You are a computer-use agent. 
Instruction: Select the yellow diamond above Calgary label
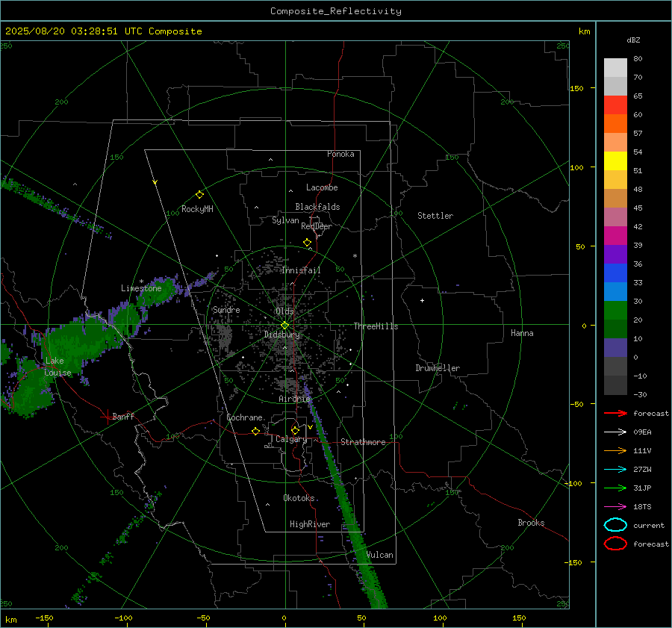295,430
